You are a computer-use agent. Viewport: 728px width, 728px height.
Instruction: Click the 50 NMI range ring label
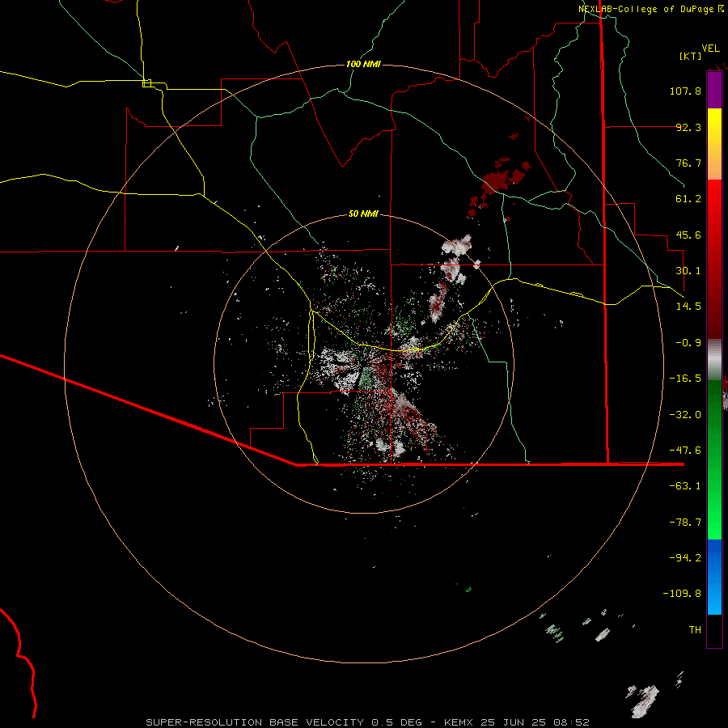363,214
